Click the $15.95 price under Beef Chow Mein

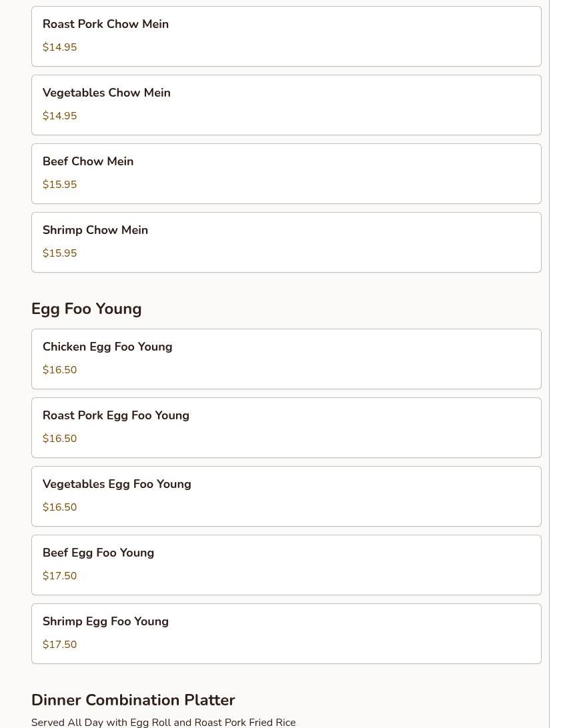pyautogui.click(x=60, y=185)
